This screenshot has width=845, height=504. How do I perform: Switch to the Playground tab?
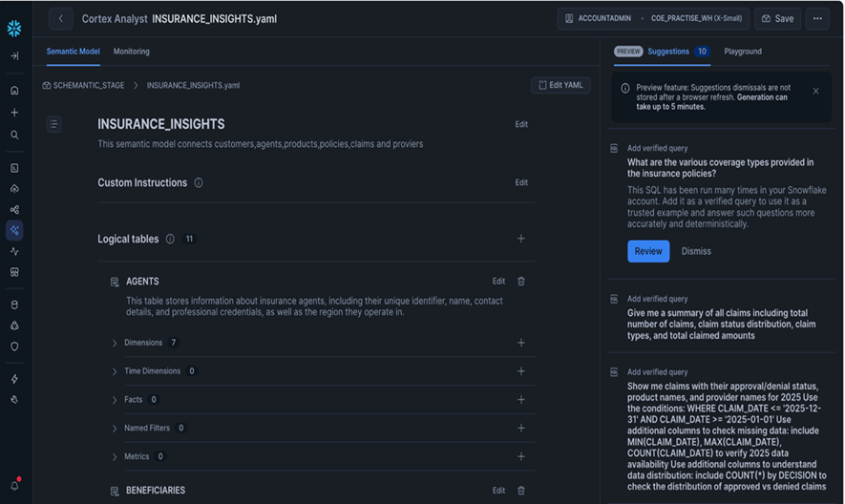[x=743, y=52]
